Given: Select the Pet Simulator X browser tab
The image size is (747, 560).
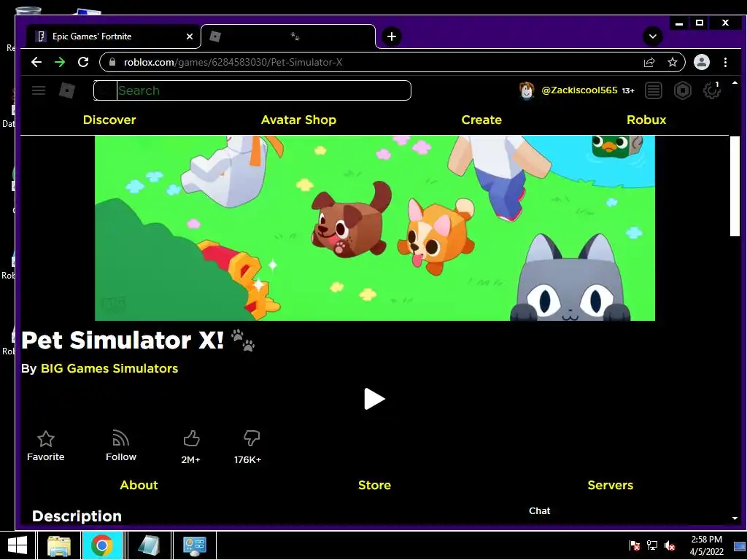Looking at the screenshot, I should 288,36.
